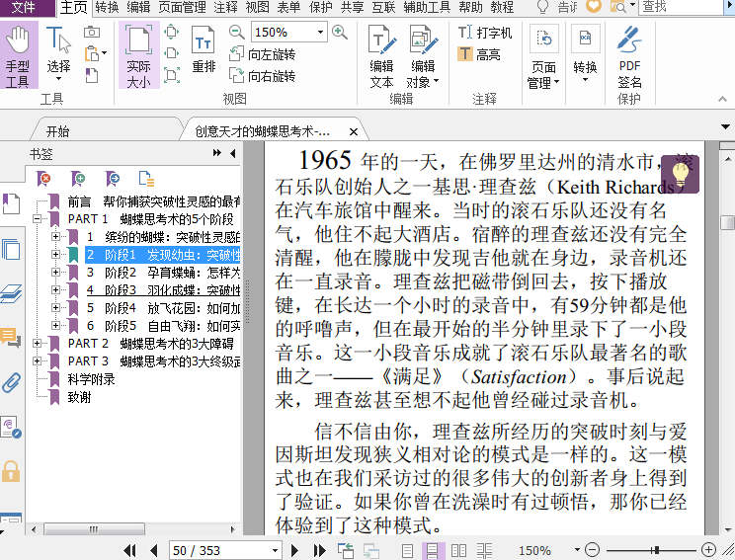The image size is (735, 560).
Task: Activate the Select (选择) tool
Action: click(58, 54)
